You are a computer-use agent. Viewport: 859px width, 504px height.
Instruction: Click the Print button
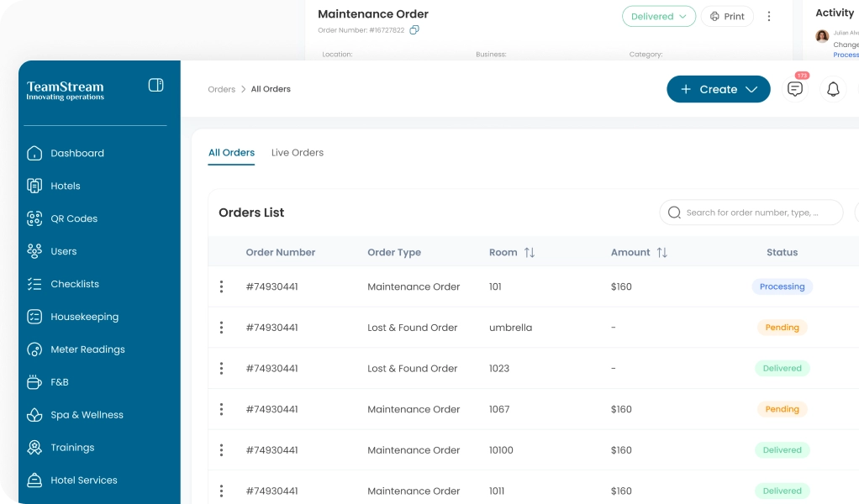[727, 16]
